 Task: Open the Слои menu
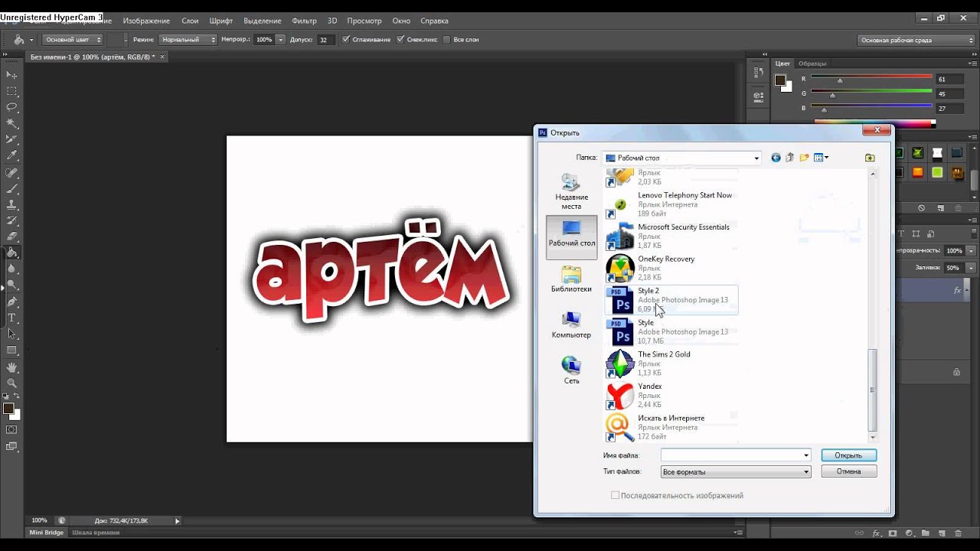click(x=190, y=21)
